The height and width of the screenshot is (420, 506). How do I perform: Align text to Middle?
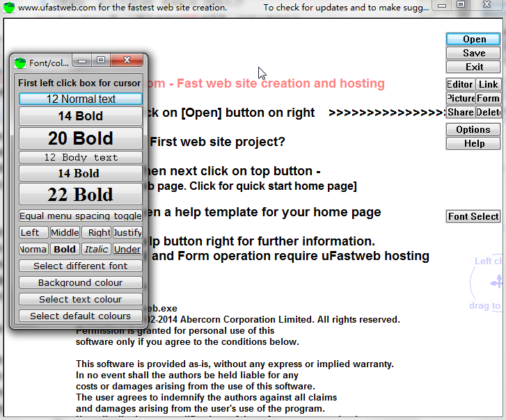(65, 232)
